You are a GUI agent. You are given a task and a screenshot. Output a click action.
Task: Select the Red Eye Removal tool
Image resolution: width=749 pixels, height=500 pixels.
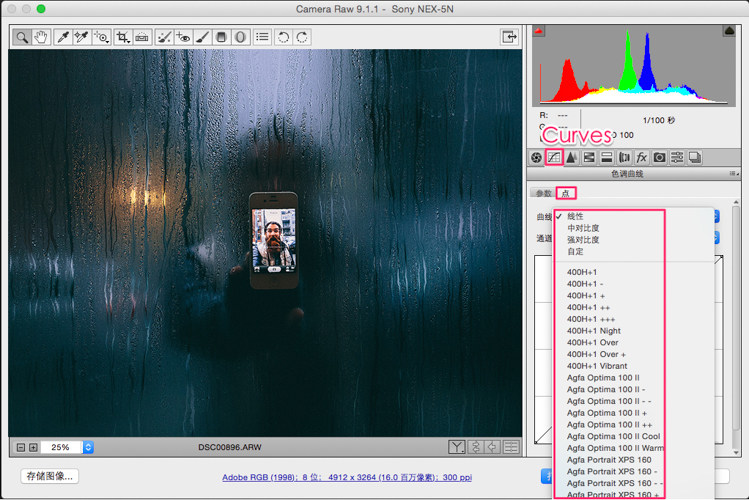point(183,37)
